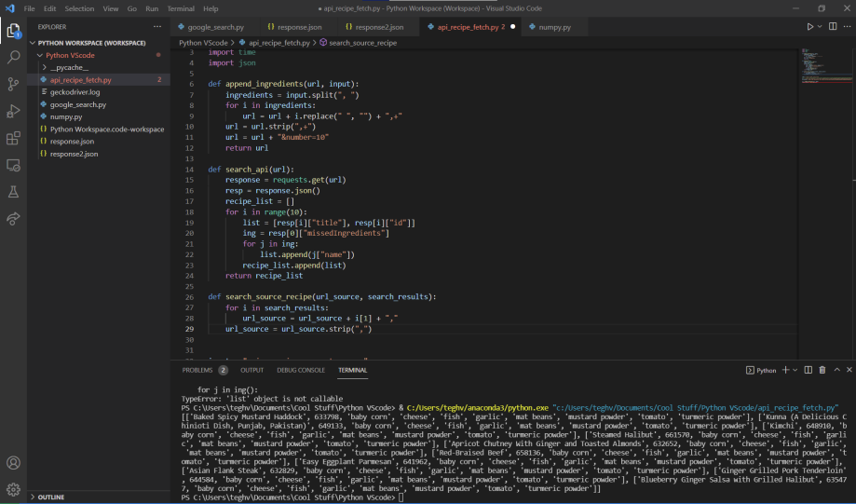
Task: Open the Terminal menu
Action: click(x=180, y=7)
